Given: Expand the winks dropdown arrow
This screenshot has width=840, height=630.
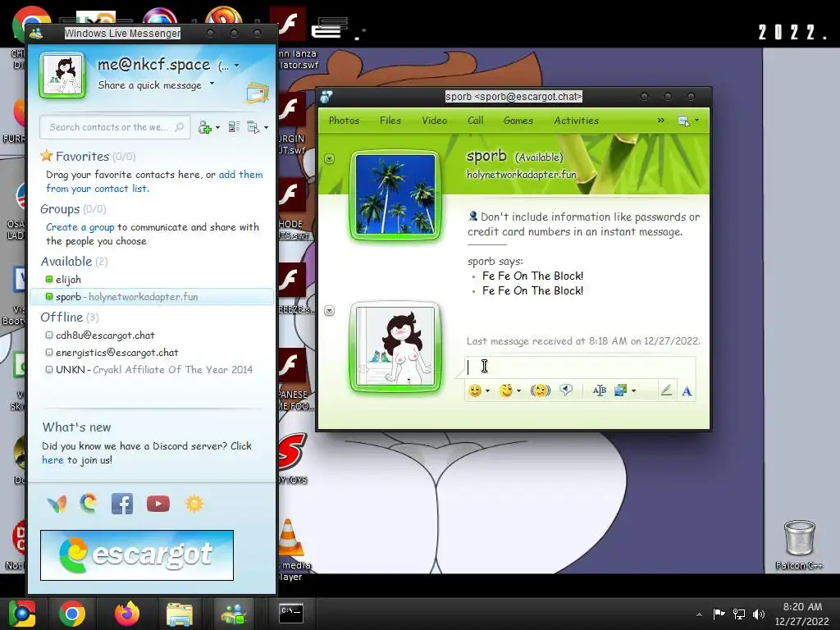Looking at the screenshot, I should (518, 391).
